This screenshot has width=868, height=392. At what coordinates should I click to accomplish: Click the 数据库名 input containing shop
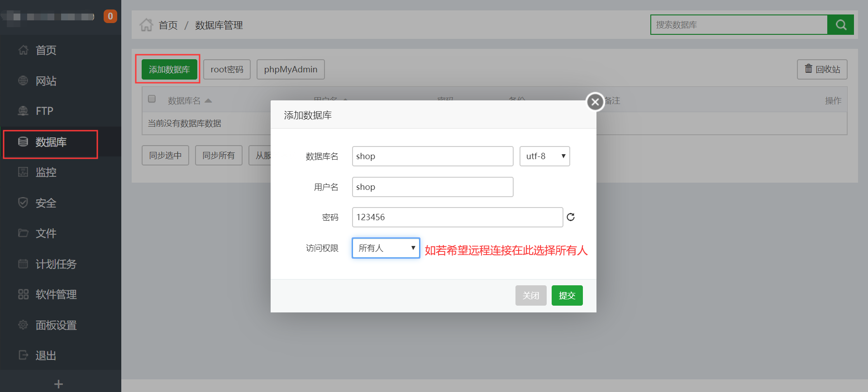[433, 156]
